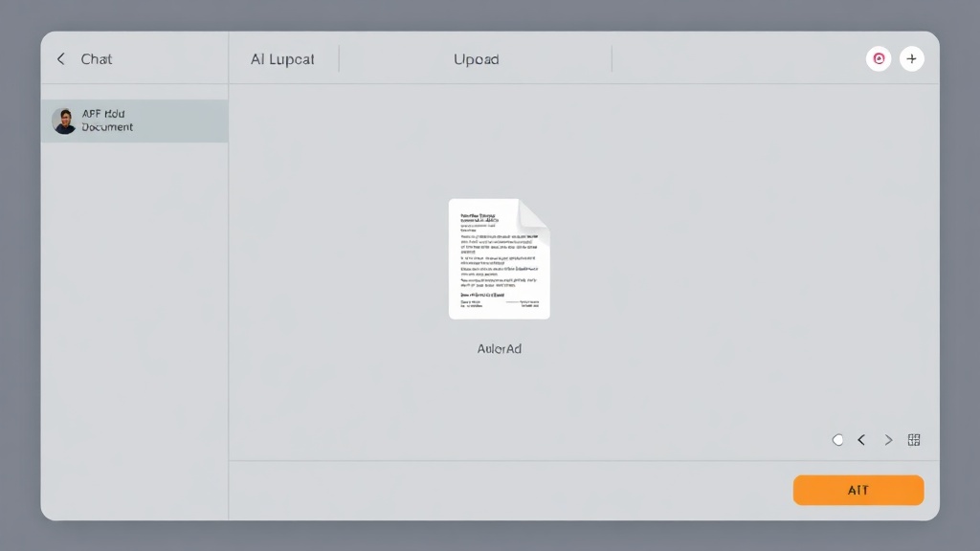Add new item with the plus icon

(912, 58)
